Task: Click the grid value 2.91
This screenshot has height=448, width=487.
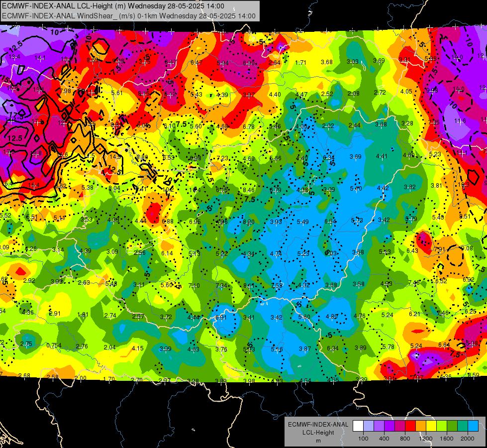Action: [x=55, y=314]
